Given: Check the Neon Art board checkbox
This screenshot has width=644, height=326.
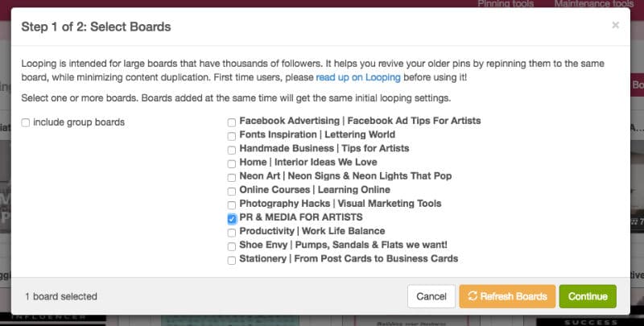Looking at the screenshot, I should pyautogui.click(x=232, y=177).
